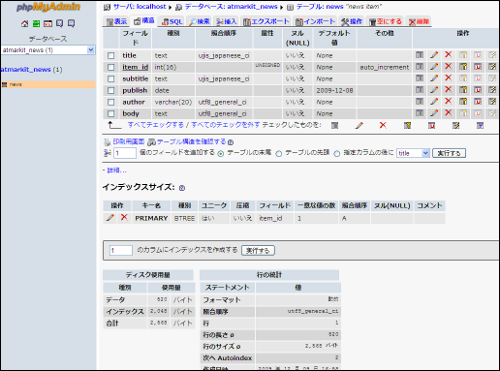Go to phpMyAdmin home via house icon
Viewport: 500px width, 371px height.
(x=25, y=24)
